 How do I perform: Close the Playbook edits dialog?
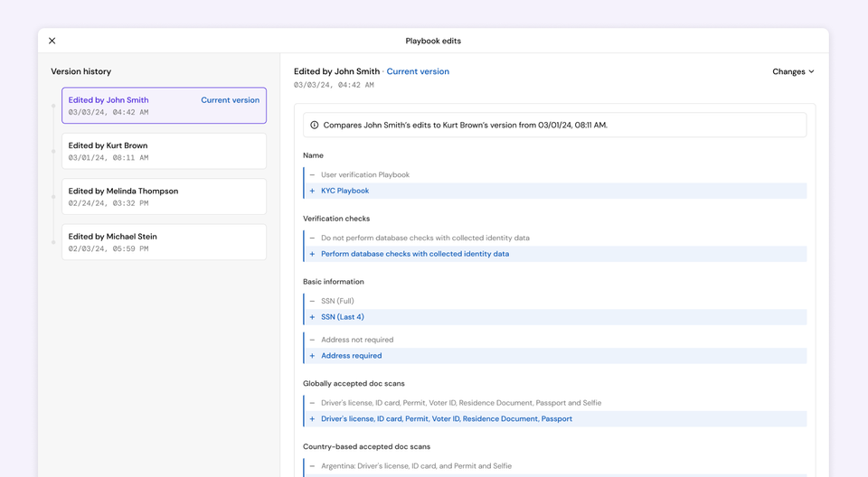[x=52, y=41]
